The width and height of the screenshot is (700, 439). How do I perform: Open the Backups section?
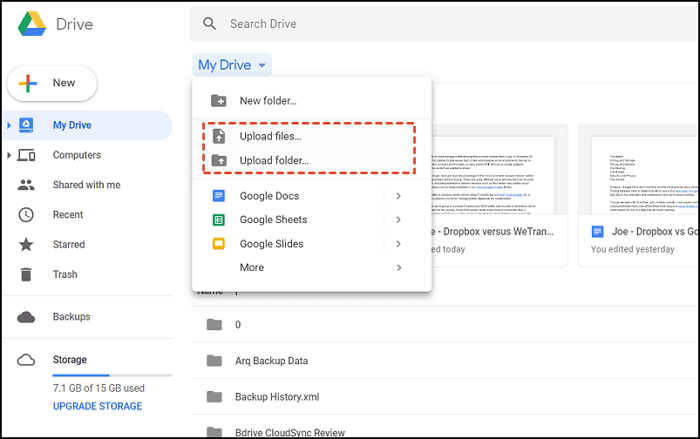click(71, 317)
